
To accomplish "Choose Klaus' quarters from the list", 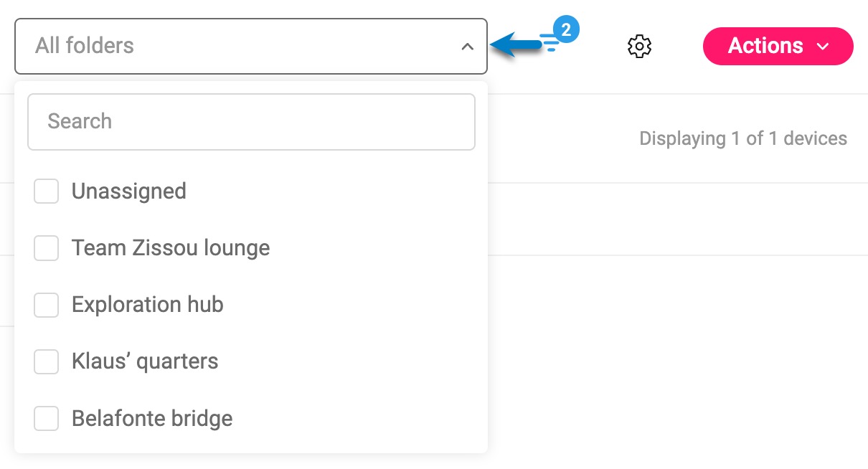I will coord(145,361).
